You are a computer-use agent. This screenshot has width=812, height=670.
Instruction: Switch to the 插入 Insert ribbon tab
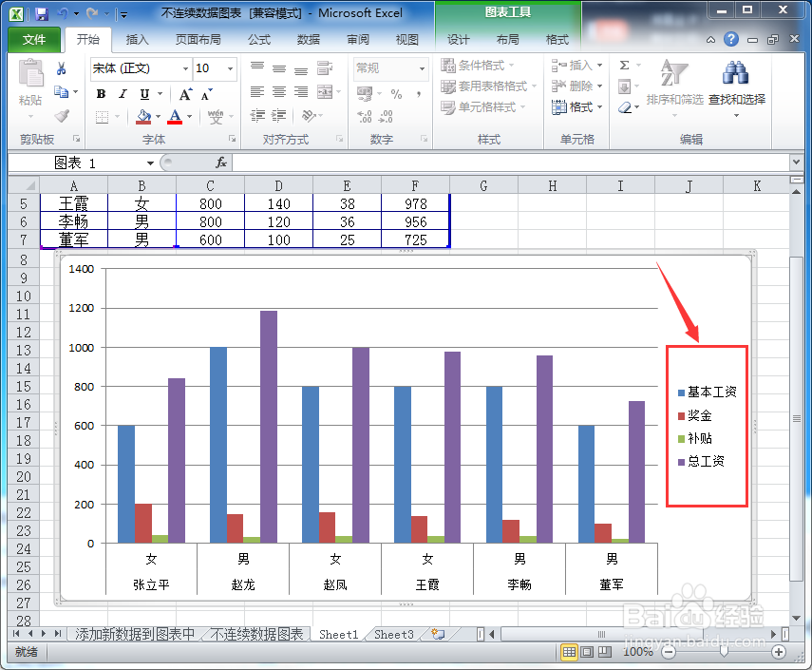coord(137,39)
